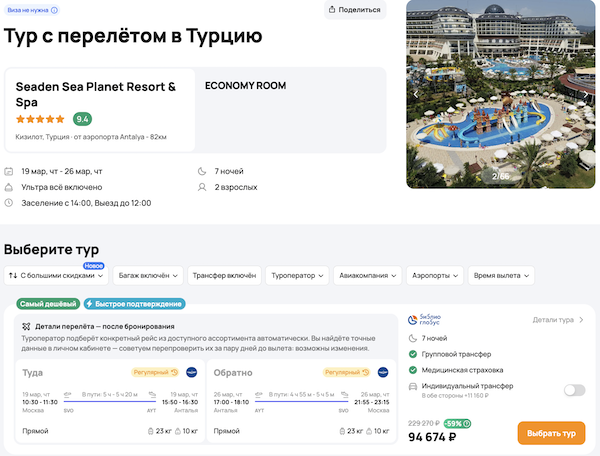Click the Библио Глобус tour operator logo
The image size is (600, 456).
pos(426,320)
